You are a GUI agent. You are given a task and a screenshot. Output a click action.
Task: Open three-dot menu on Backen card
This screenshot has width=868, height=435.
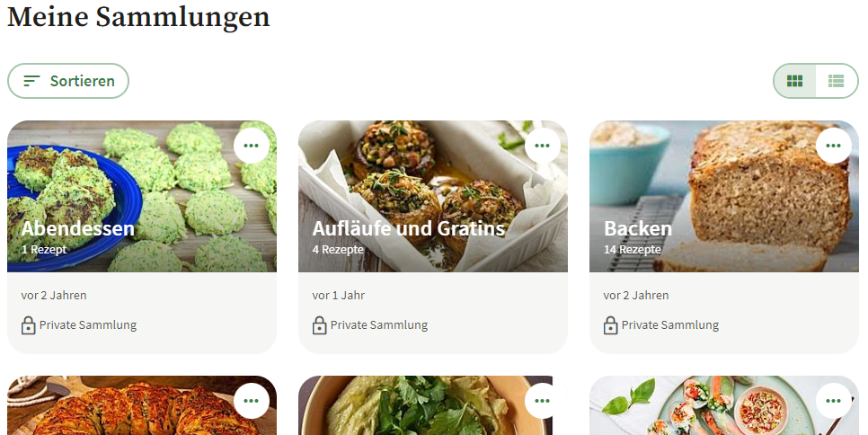click(x=834, y=146)
